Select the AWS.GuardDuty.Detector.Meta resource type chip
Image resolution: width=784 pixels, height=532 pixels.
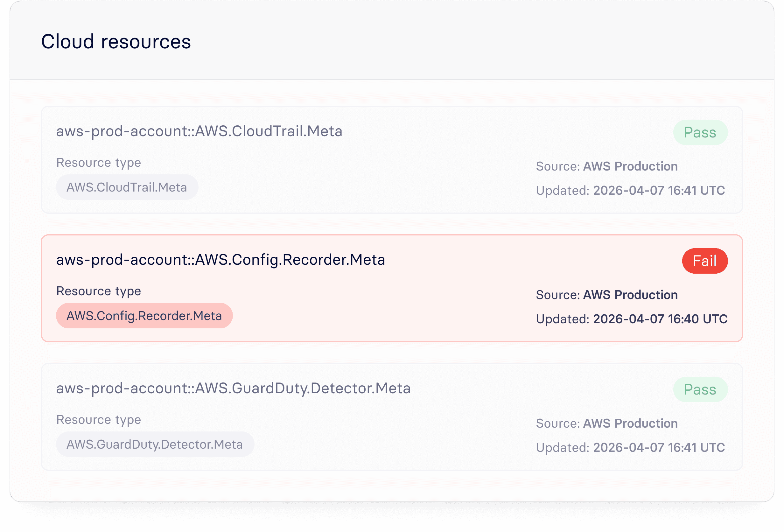click(155, 444)
